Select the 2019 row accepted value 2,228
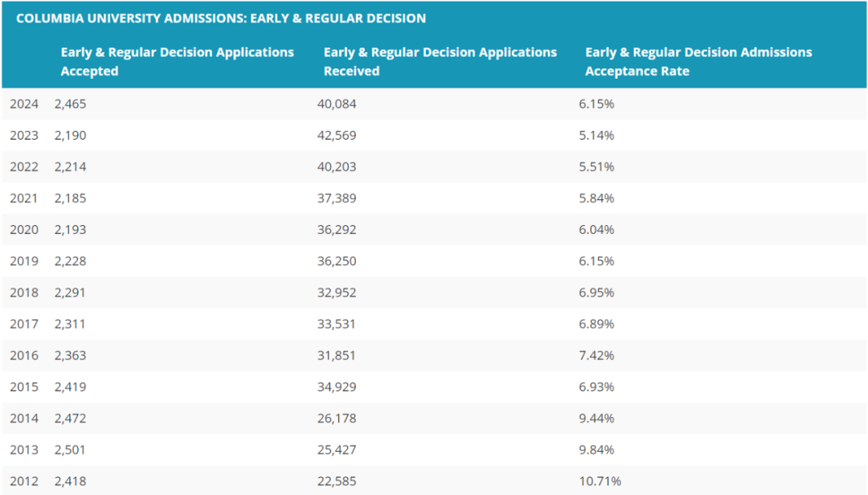868x495 pixels. [x=70, y=261]
